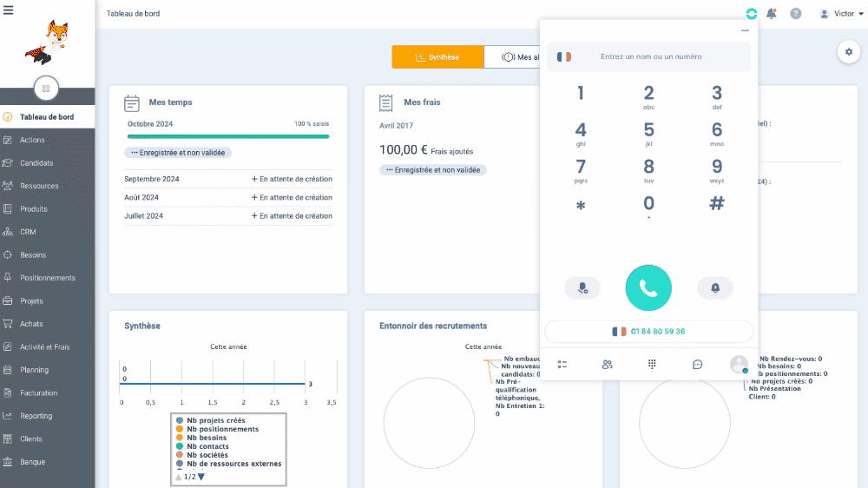Open notifications bell in the top bar
This screenshot has height=488, width=868.
click(772, 14)
